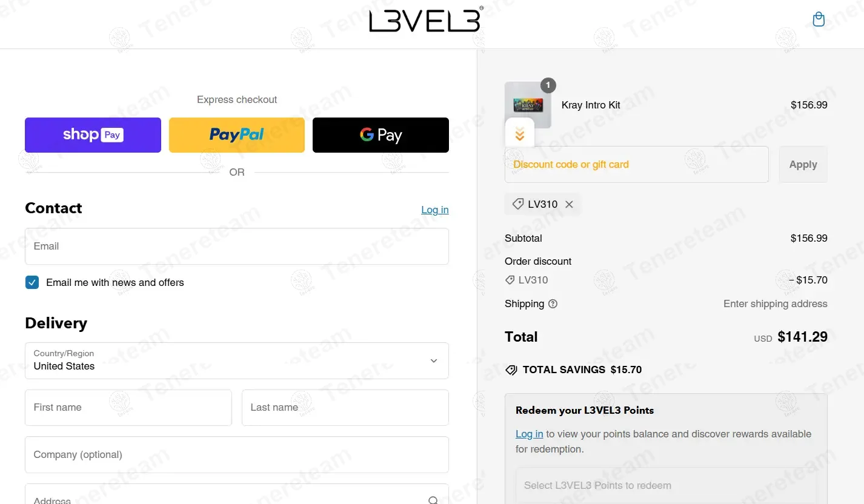Viewport: 864px width, 504px height.
Task: Choose Google Pay express checkout
Action: pos(380,135)
